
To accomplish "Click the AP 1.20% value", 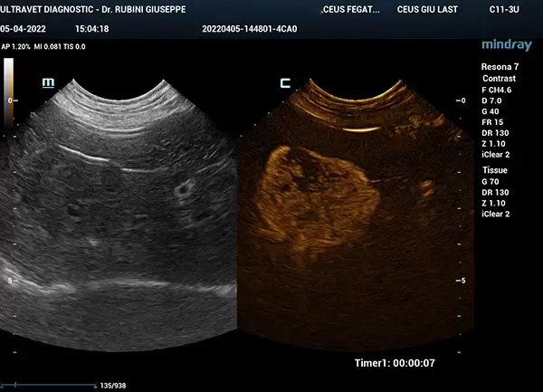I will (15, 46).
